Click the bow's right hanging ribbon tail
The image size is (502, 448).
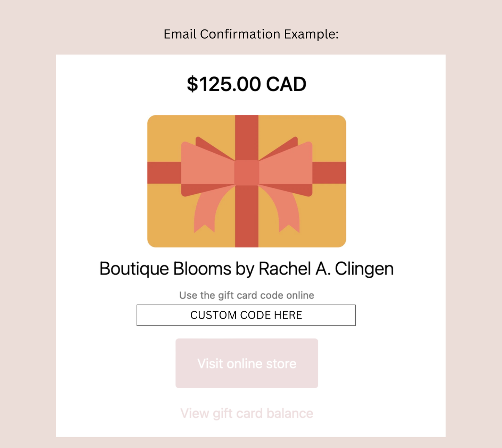[x=289, y=213]
